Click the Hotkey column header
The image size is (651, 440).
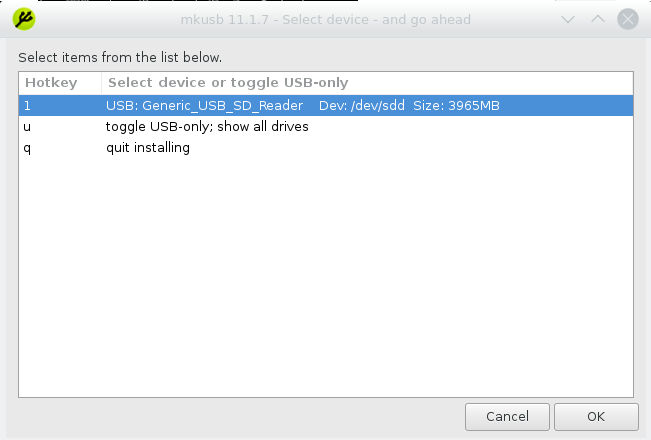tap(50, 82)
